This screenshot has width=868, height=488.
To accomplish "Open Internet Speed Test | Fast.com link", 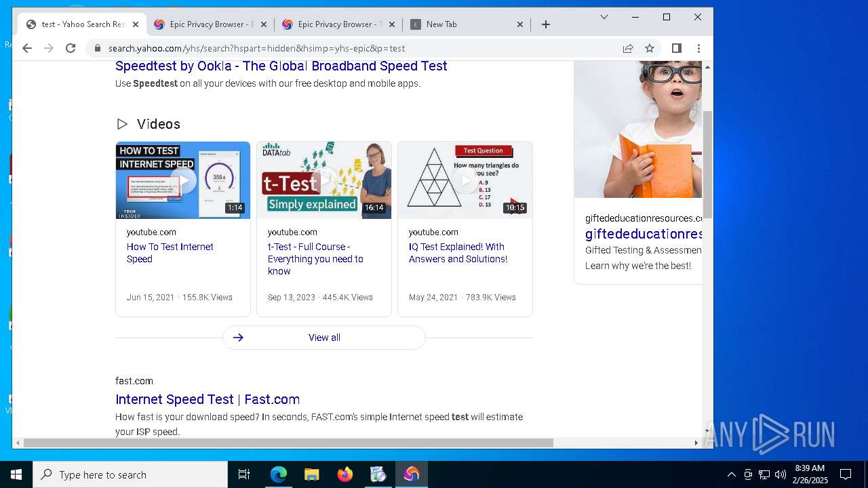I will [208, 399].
